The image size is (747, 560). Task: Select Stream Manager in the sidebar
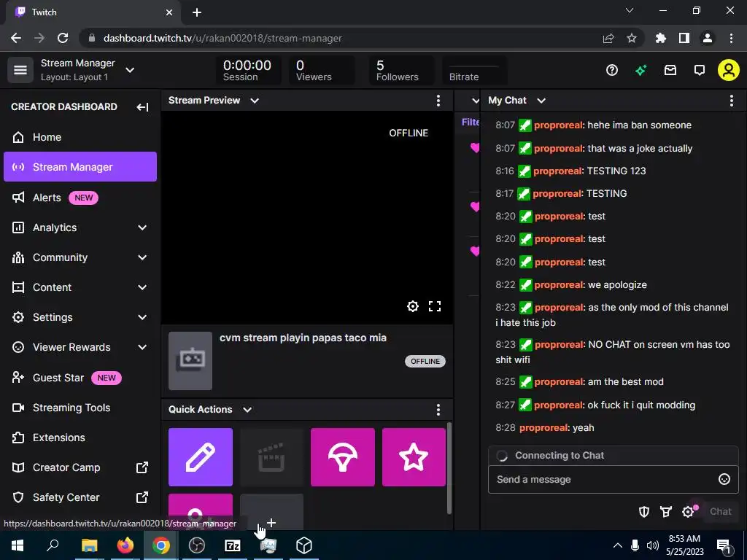[80, 167]
